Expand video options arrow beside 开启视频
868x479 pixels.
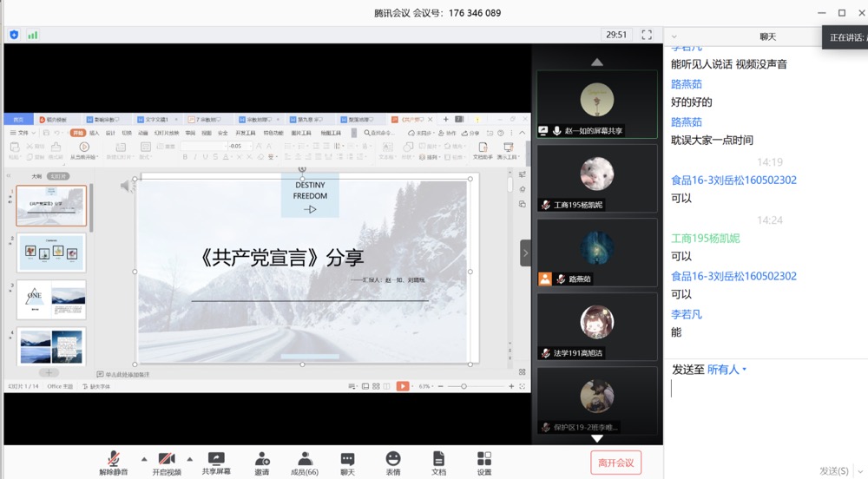[189, 459]
